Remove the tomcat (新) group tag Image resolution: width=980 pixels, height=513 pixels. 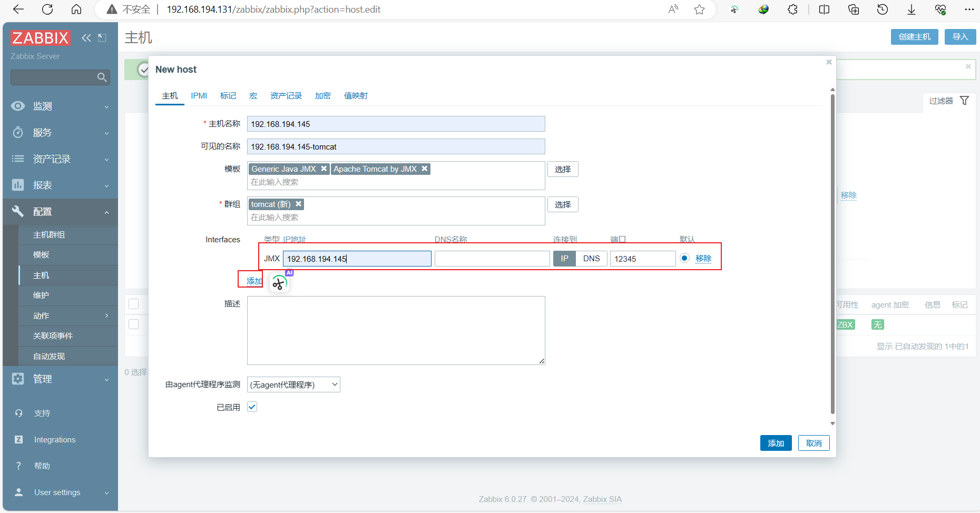tap(299, 204)
